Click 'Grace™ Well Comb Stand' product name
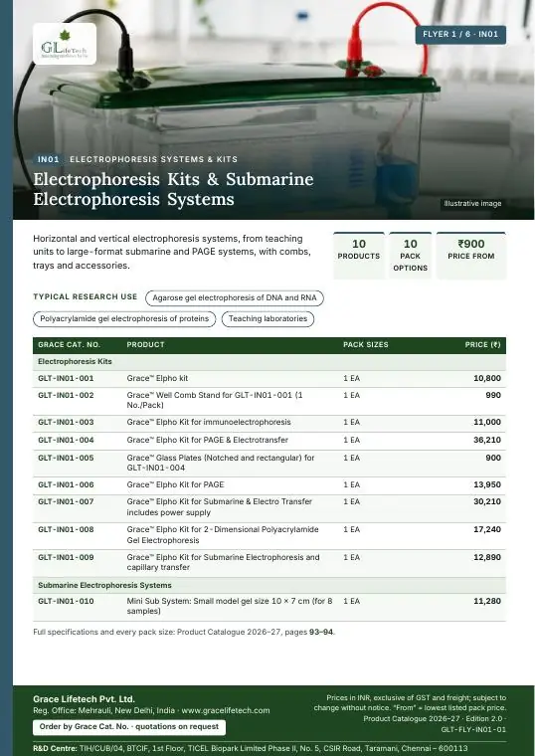 point(215,400)
